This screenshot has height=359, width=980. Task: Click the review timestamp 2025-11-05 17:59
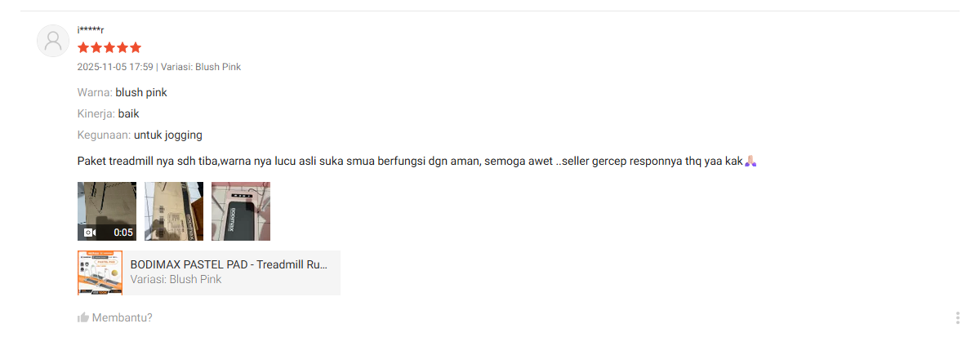pos(115,67)
